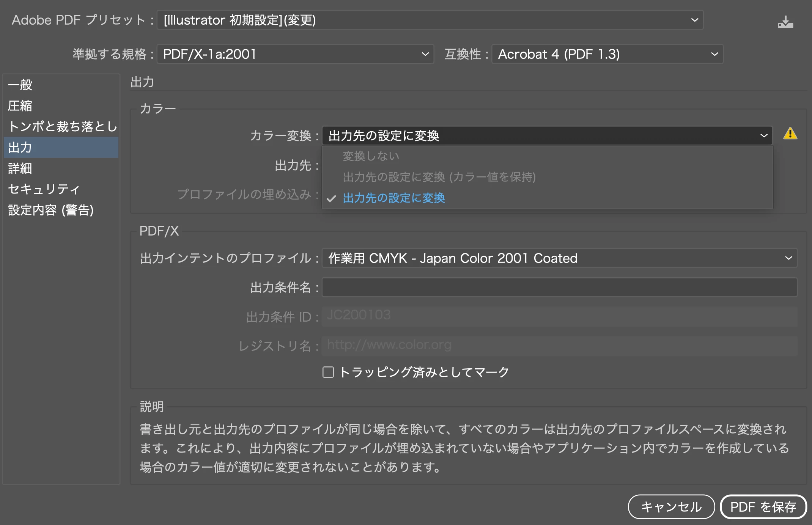Open the 準拠する規格 dropdown
This screenshot has height=525, width=812.
click(295, 54)
